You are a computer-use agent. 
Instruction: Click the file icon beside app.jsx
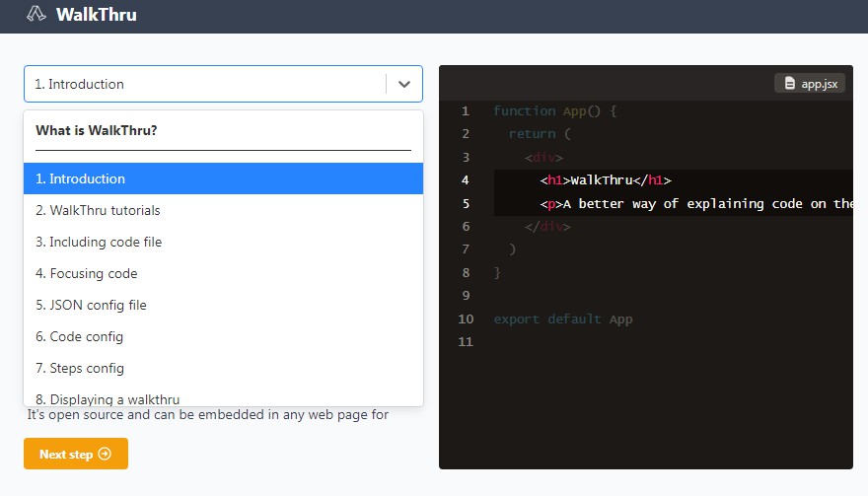[789, 84]
